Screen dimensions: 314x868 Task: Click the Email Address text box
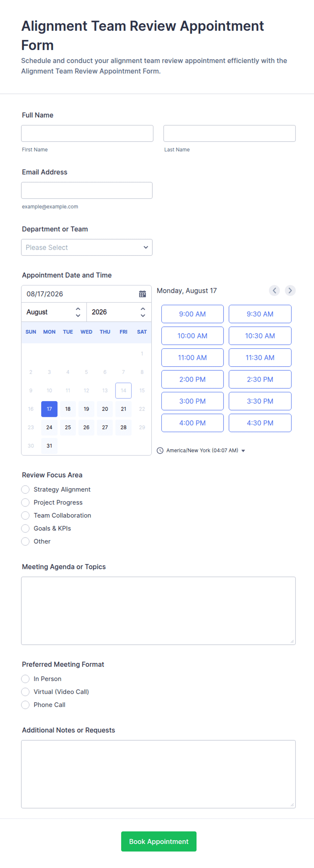click(x=87, y=190)
